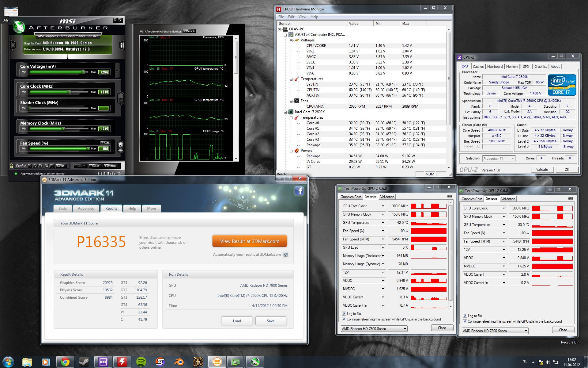This screenshot has width=588, height=368.
Task: Open Windows Explorer folder in taskbar
Action: pyautogui.click(x=27, y=362)
